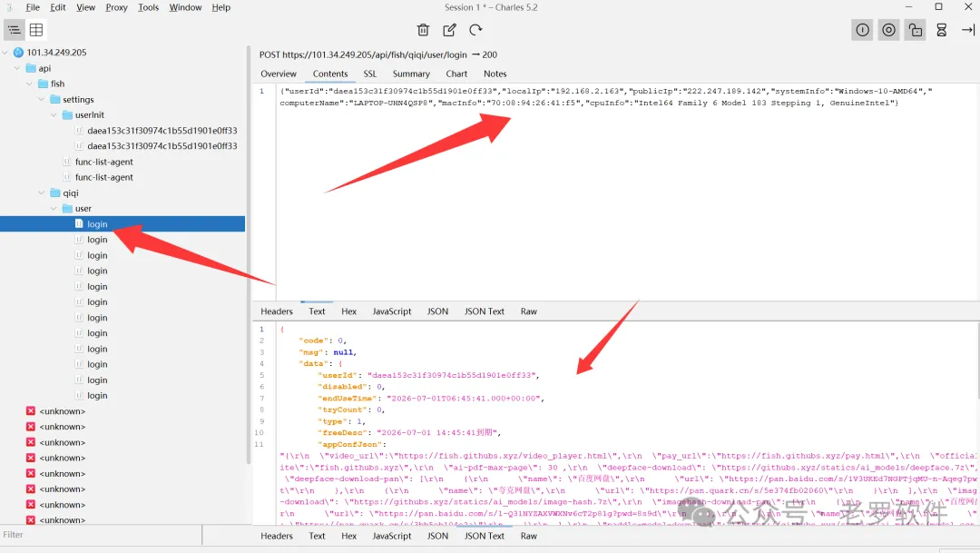Show response Raw tab at bottom

pos(529,536)
